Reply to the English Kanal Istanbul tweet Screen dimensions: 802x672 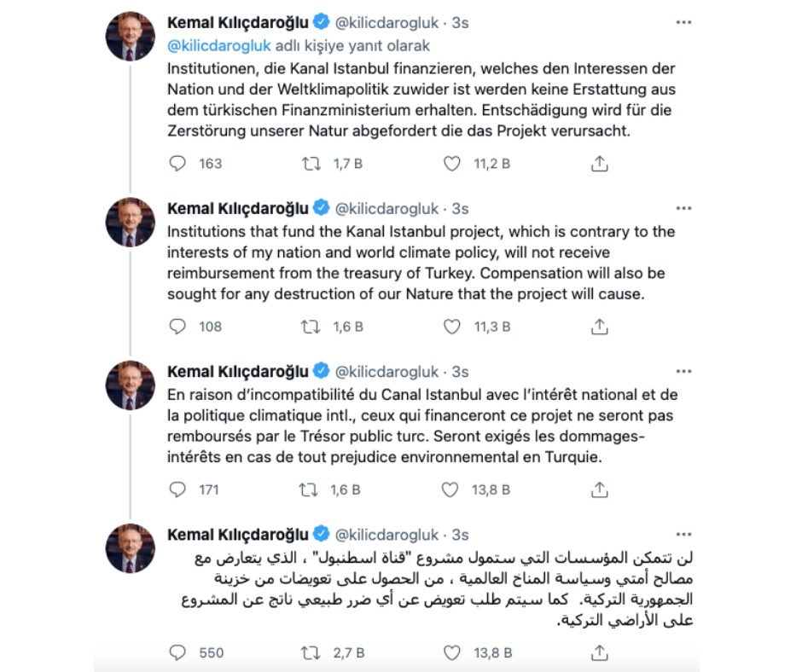(x=177, y=326)
